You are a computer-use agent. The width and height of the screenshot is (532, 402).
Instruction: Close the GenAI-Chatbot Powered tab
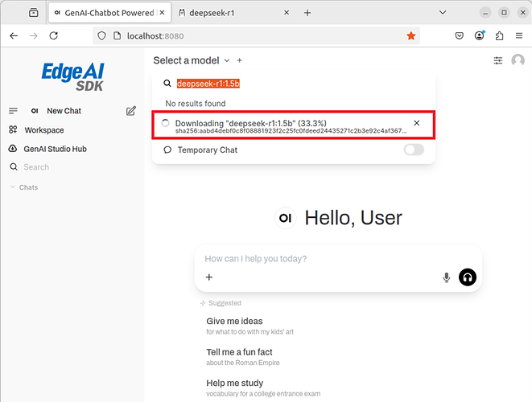tap(163, 13)
